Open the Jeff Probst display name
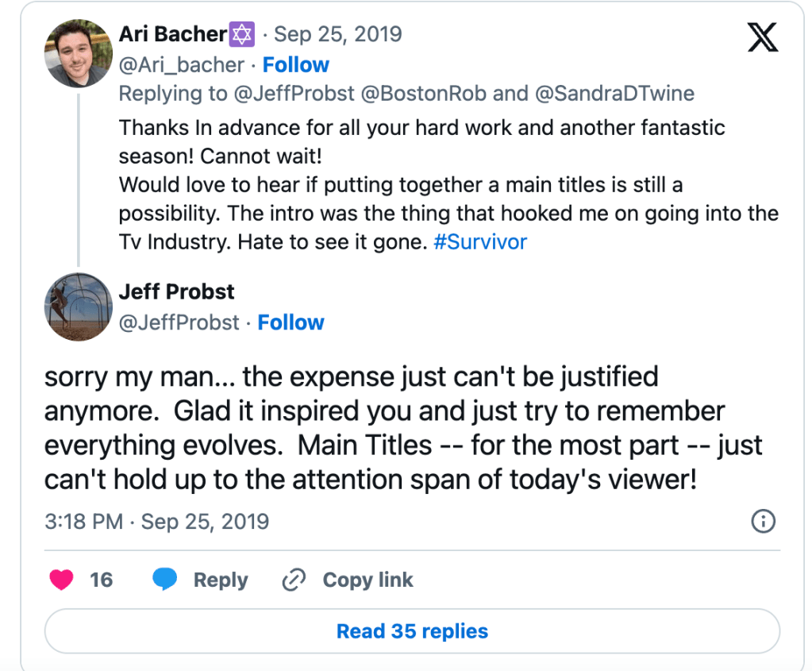This screenshot has width=812, height=671. [176, 291]
